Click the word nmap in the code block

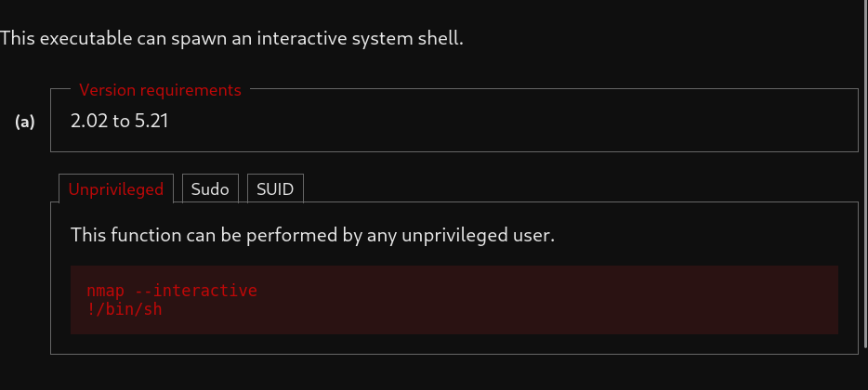104,291
